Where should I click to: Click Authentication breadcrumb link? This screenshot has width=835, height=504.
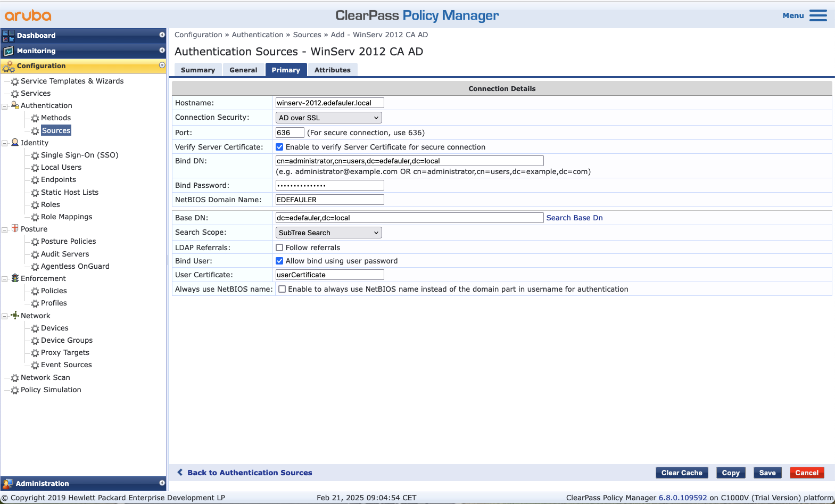[258, 35]
